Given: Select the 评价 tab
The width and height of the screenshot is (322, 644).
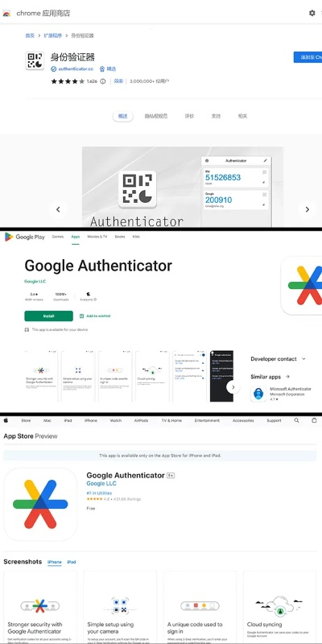Looking at the screenshot, I should (x=189, y=116).
